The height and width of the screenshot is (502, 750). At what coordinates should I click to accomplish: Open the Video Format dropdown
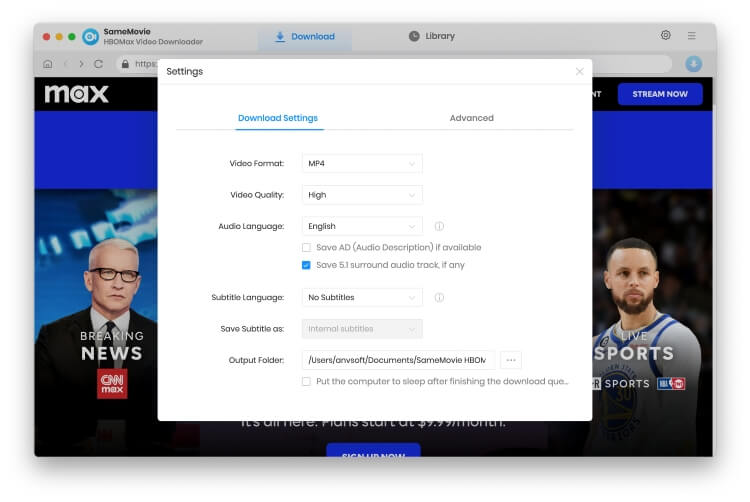pyautogui.click(x=362, y=164)
